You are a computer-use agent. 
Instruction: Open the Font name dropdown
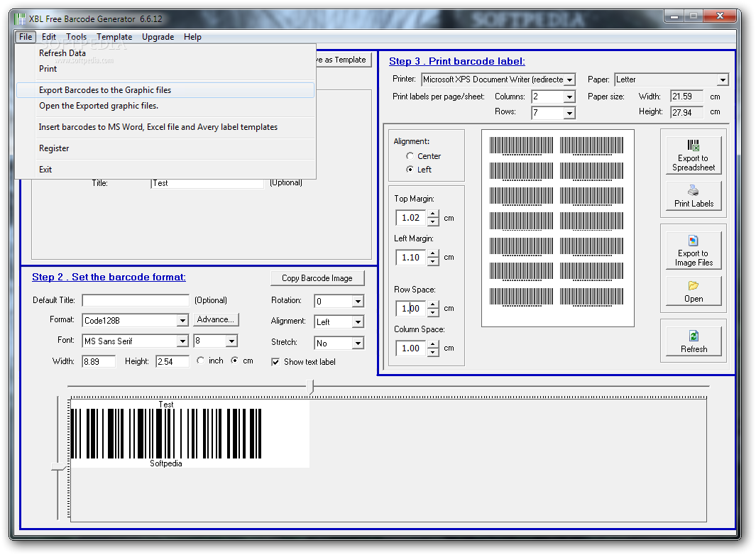click(182, 341)
